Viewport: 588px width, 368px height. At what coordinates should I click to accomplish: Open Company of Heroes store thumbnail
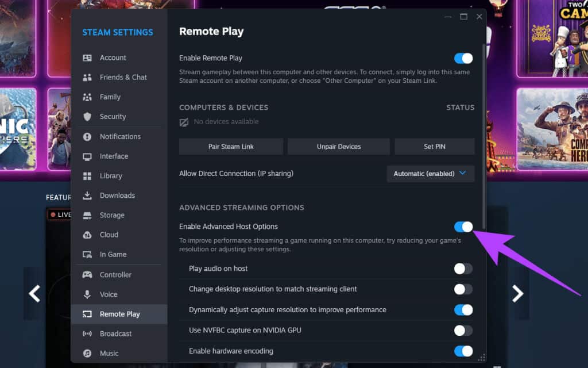pyautogui.click(x=552, y=129)
